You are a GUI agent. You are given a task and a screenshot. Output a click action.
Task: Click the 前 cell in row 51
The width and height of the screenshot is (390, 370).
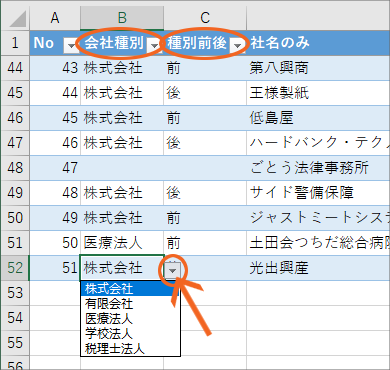(205, 243)
